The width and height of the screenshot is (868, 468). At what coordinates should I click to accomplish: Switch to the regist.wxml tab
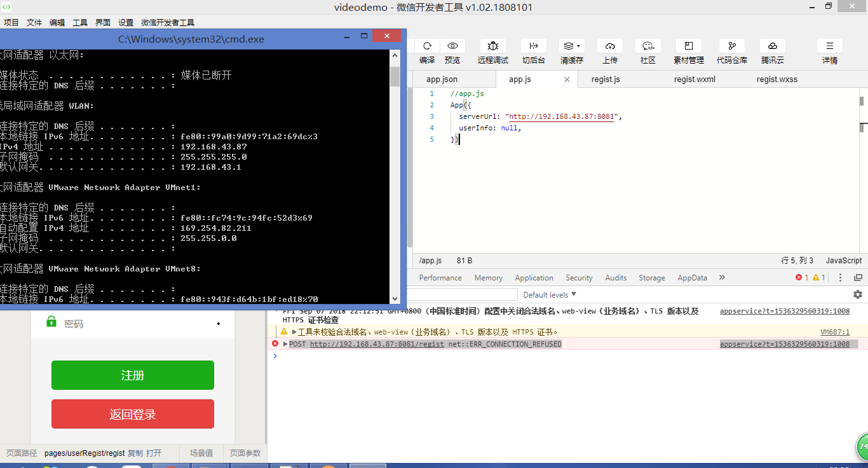coord(695,79)
